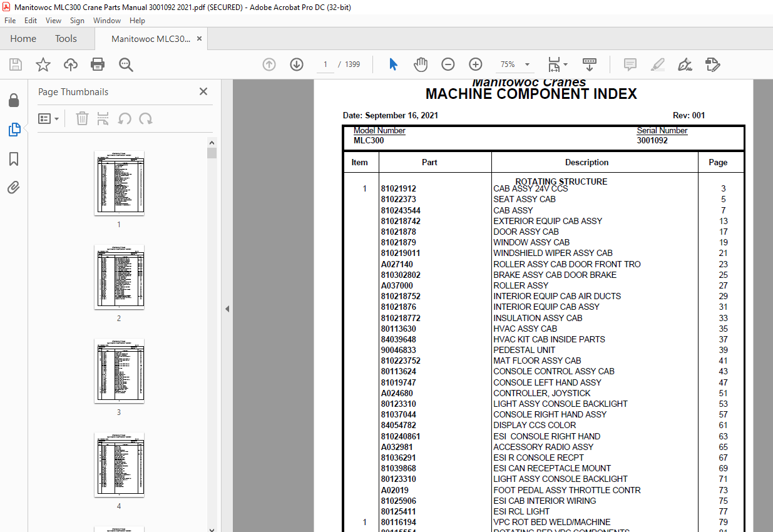This screenshot has width=773, height=532.
Task: Print the document with the printer icon
Action: (98, 64)
